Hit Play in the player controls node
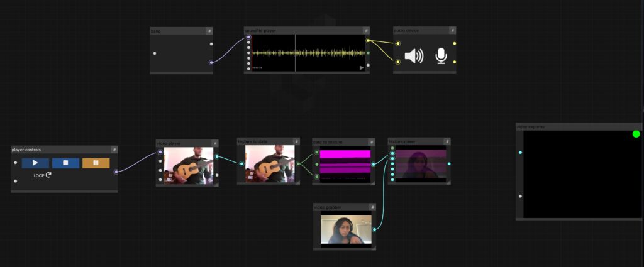Screen dimensions: 644x267 35,163
